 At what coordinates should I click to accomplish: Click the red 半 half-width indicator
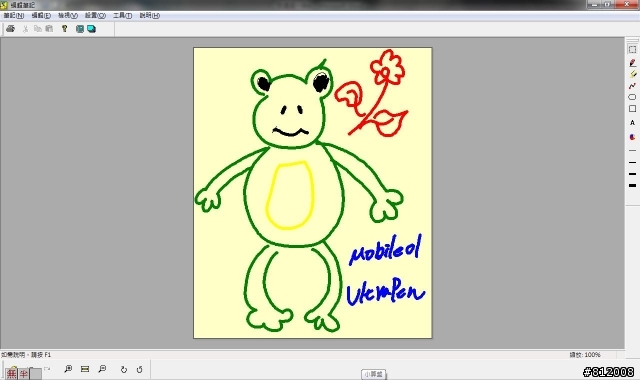pyautogui.click(x=24, y=374)
